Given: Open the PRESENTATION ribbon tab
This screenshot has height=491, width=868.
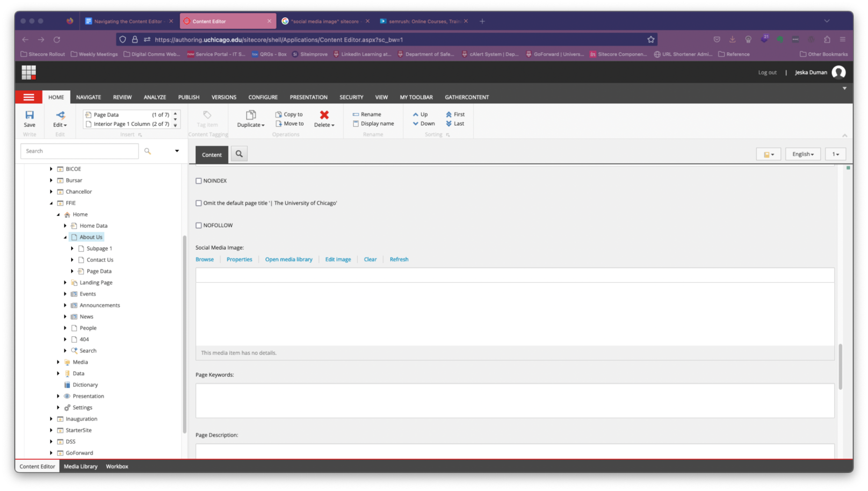Looking at the screenshot, I should coord(308,97).
